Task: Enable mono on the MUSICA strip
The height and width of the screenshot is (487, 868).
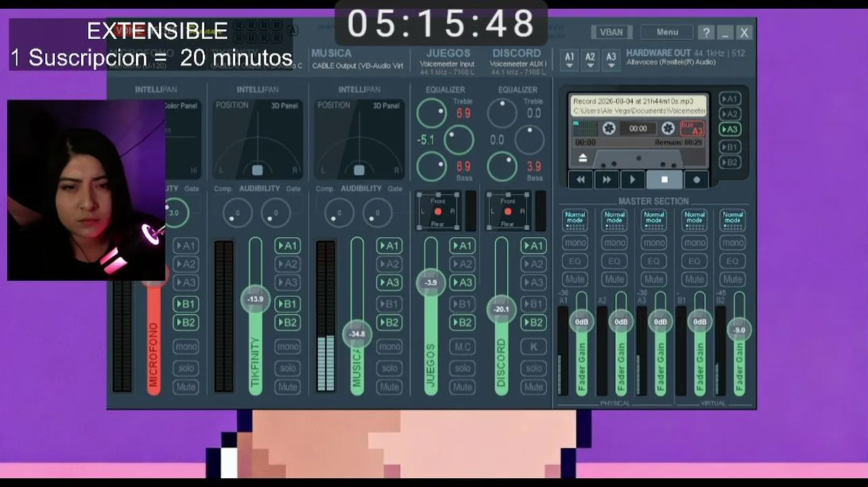Action: click(x=389, y=347)
